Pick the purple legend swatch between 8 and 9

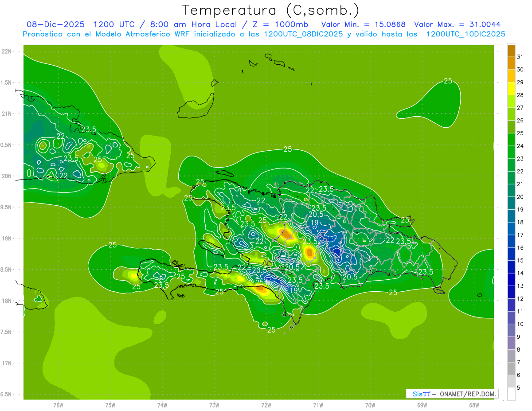click(x=511, y=343)
